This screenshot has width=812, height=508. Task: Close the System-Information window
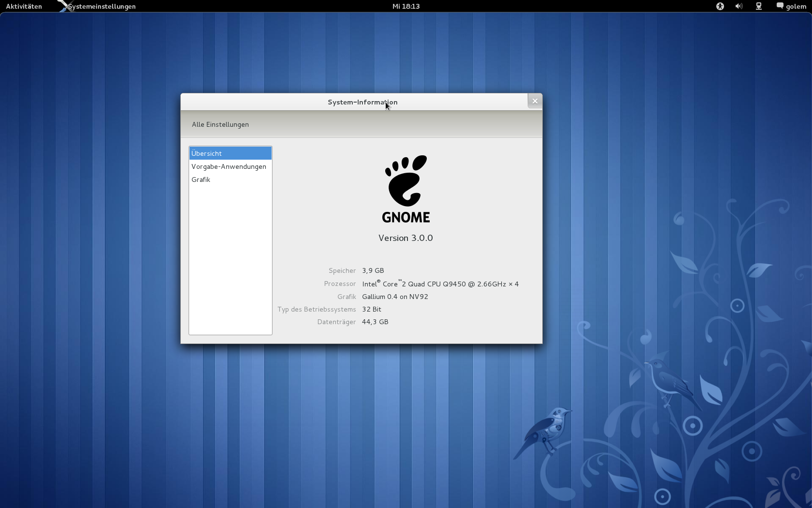[535, 101]
